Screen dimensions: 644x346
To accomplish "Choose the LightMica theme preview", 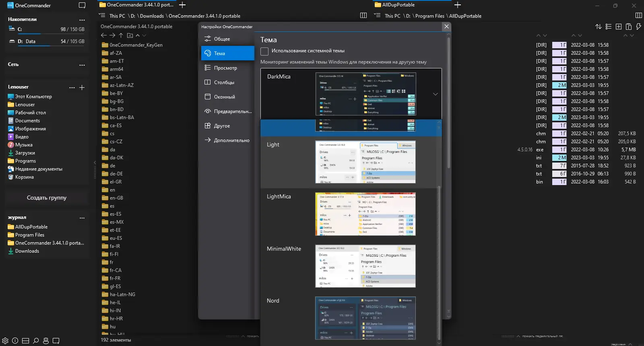I will click(x=365, y=214).
